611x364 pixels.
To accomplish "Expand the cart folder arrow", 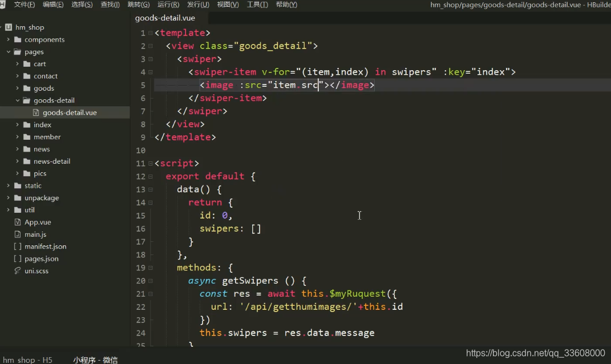I will pos(17,63).
